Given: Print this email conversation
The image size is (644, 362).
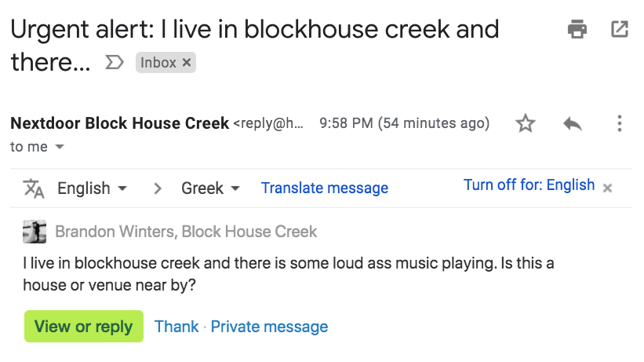Looking at the screenshot, I should coord(577,30).
